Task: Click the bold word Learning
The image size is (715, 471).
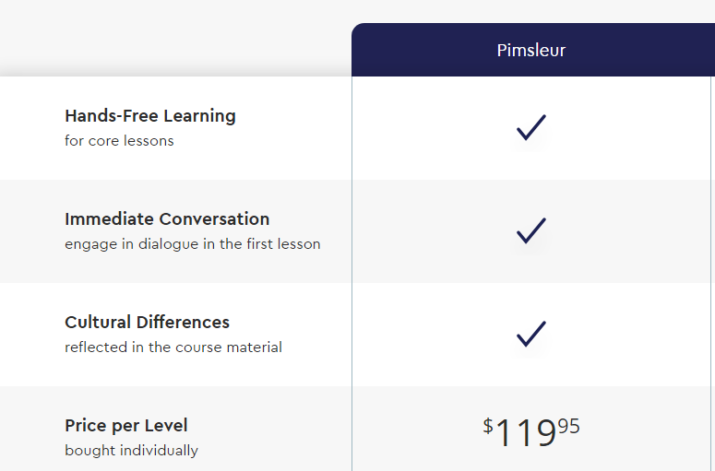Action: [200, 117]
